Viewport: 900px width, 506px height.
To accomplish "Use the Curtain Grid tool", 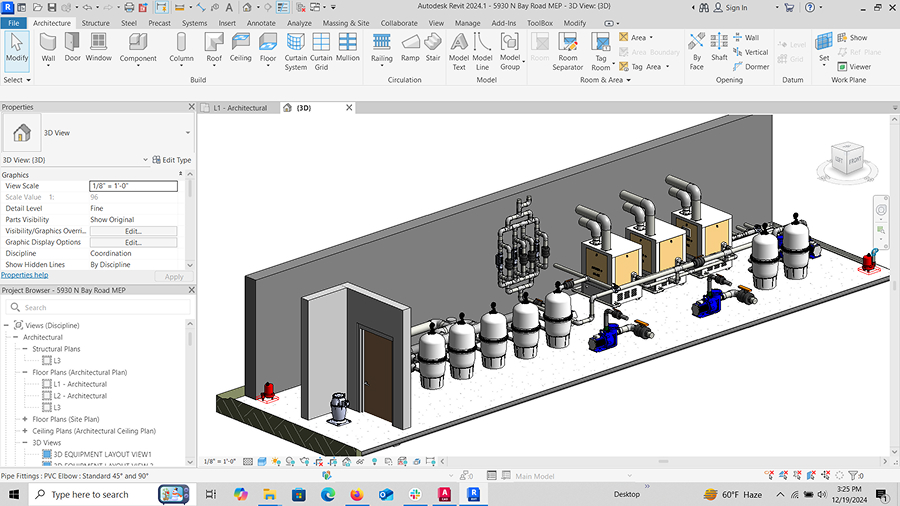I will [321, 52].
